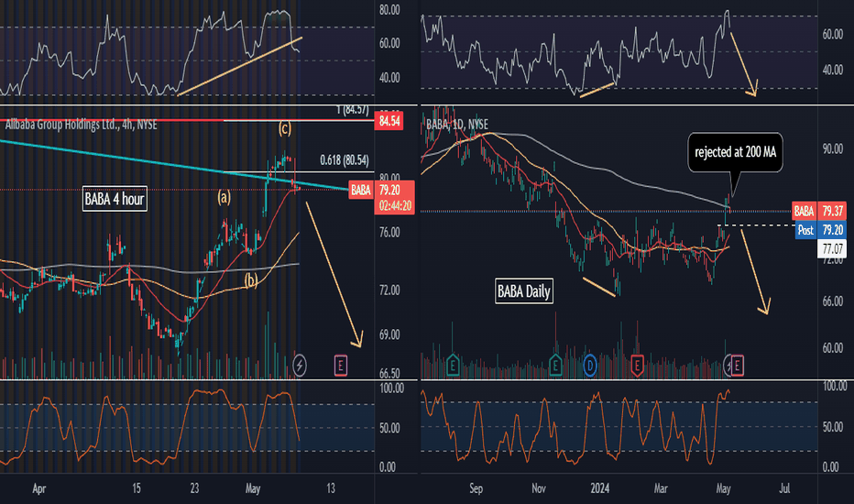This screenshot has height=504, width=854.
Task: Select the 'BABA Daily' text label
Action: coord(523,291)
